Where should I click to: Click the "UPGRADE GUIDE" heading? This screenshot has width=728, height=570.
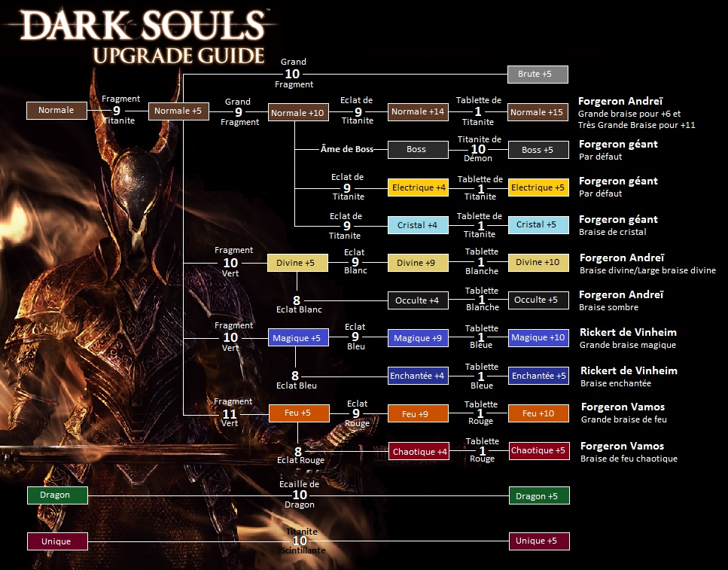178,56
